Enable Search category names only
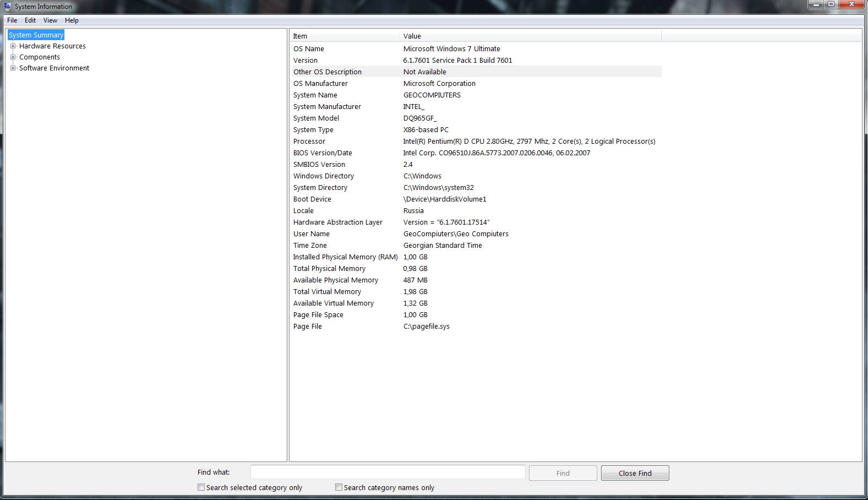The height and width of the screenshot is (500, 868). click(x=339, y=487)
